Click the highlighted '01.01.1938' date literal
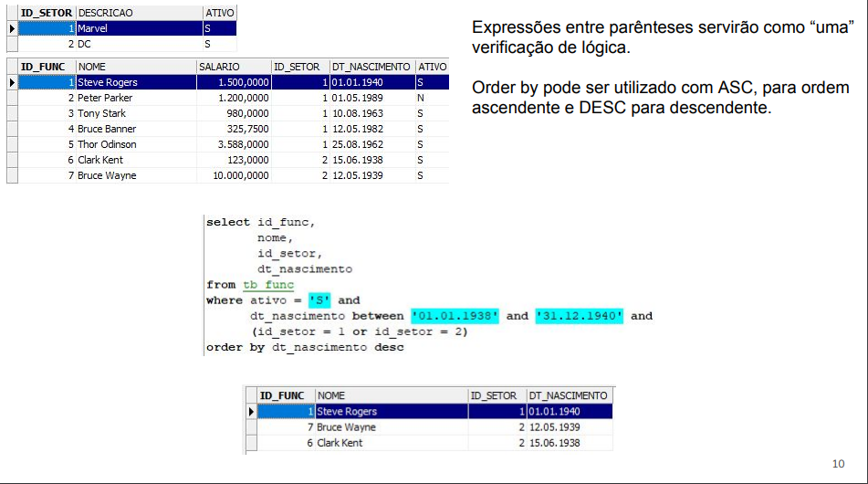The image size is (868, 484). 455,316
